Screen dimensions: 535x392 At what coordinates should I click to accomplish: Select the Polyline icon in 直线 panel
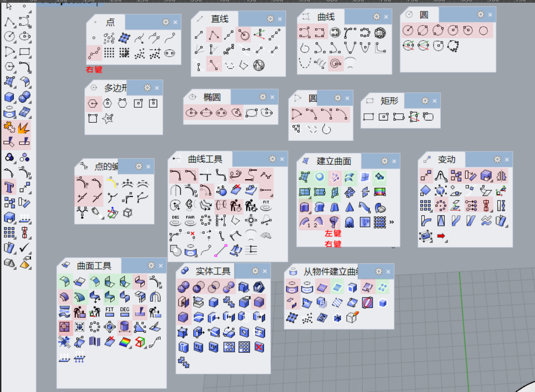tap(214, 35)
